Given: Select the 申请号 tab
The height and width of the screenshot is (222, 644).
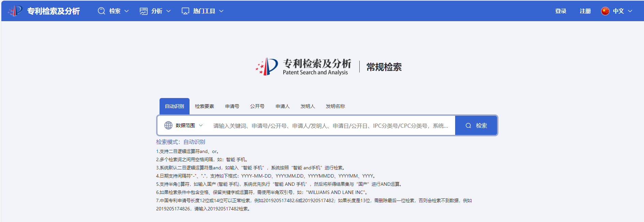Looking at the screenshot, I should tap(232, 106).
